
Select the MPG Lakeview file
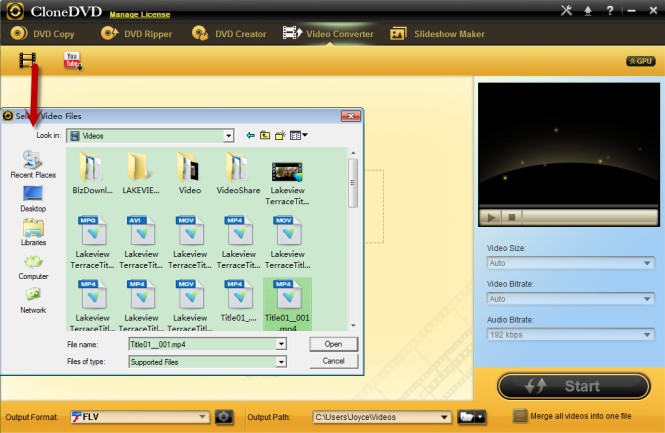tap(92, 243)
